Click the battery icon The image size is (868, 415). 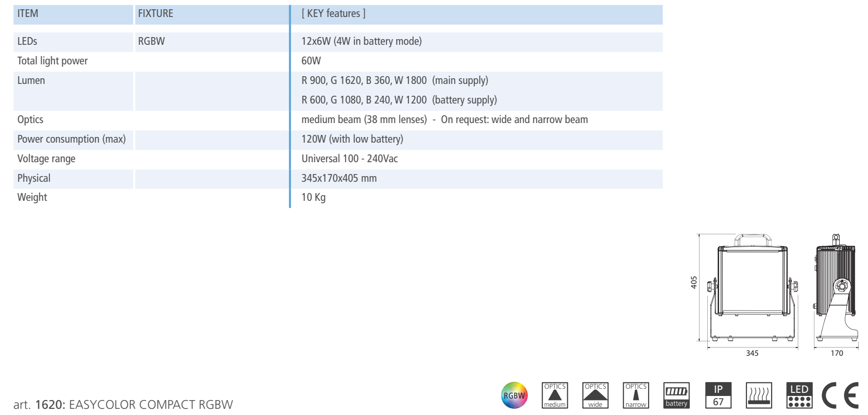pyautogui.click(x=676, y=395)
